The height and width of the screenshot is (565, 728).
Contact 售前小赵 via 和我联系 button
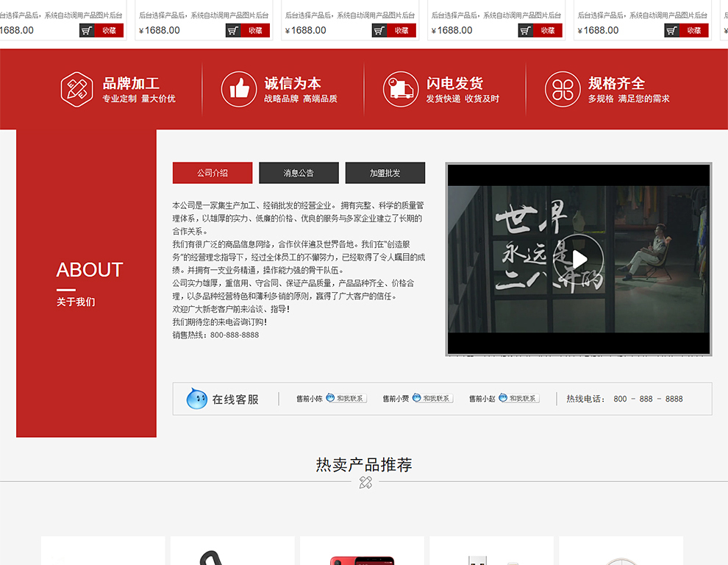click(519, 398)
